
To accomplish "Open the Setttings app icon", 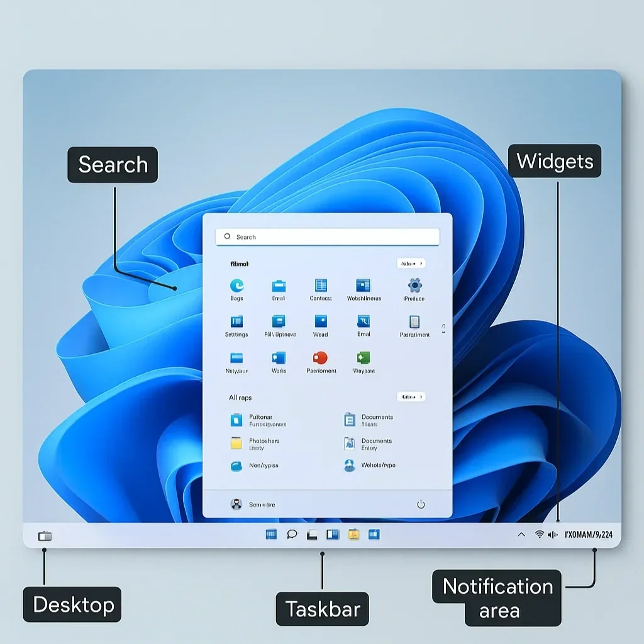I will [x=236, y=321].
